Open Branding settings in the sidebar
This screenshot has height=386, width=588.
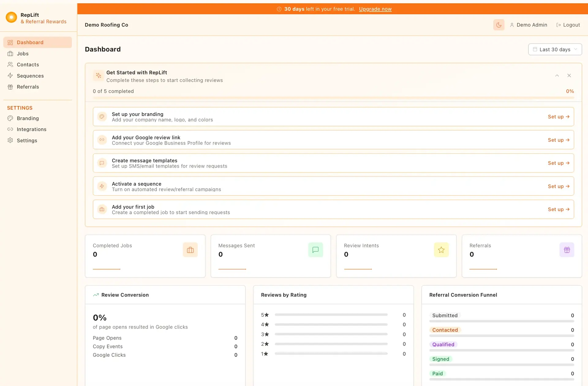38,118
